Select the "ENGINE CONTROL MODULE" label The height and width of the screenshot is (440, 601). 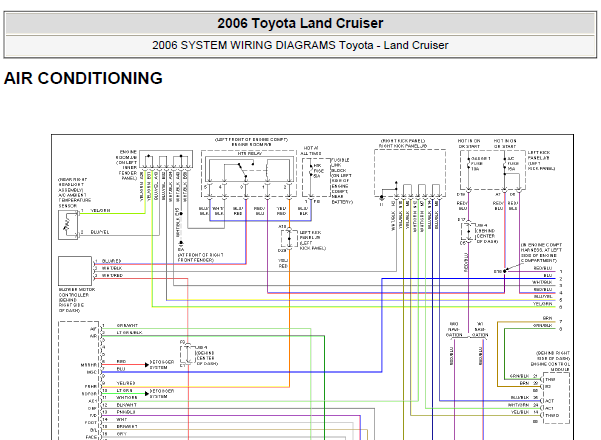tap(552, 361)
